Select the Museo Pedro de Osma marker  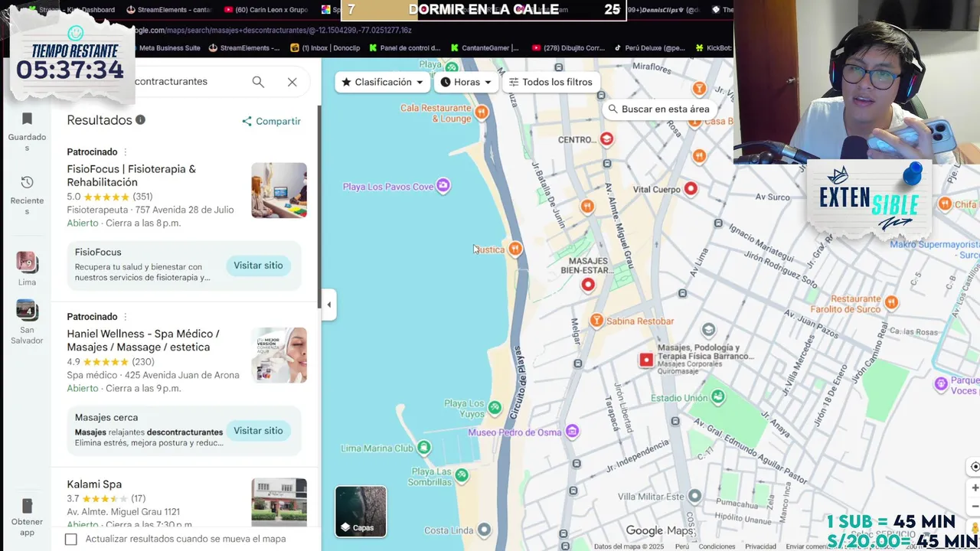point(571,432)
